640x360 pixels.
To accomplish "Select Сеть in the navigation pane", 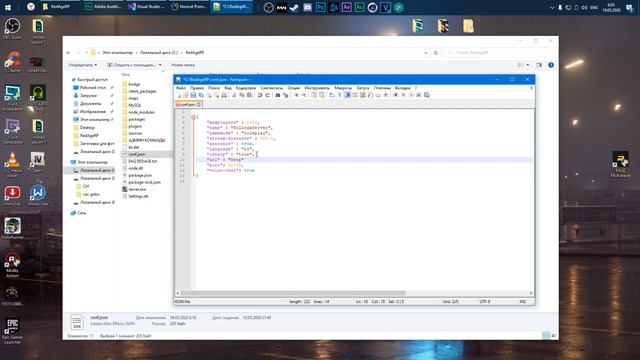I will [82, 213].
